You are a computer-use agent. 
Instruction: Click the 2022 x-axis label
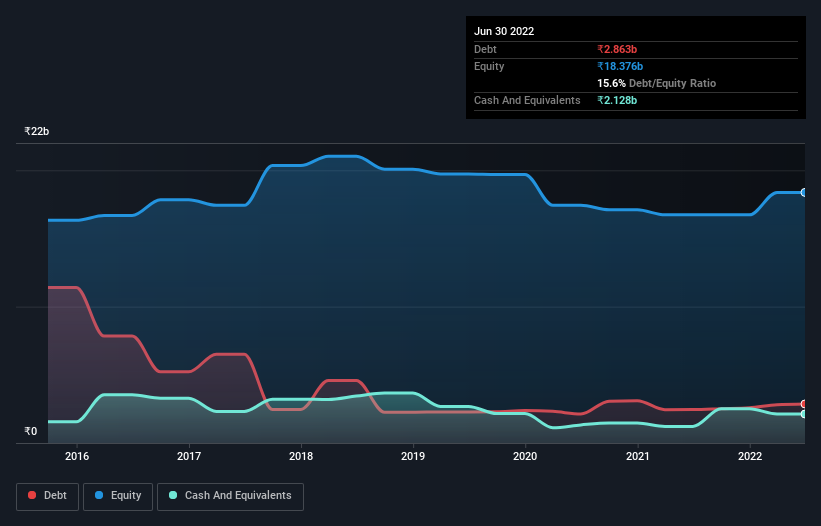pos(750,456)
